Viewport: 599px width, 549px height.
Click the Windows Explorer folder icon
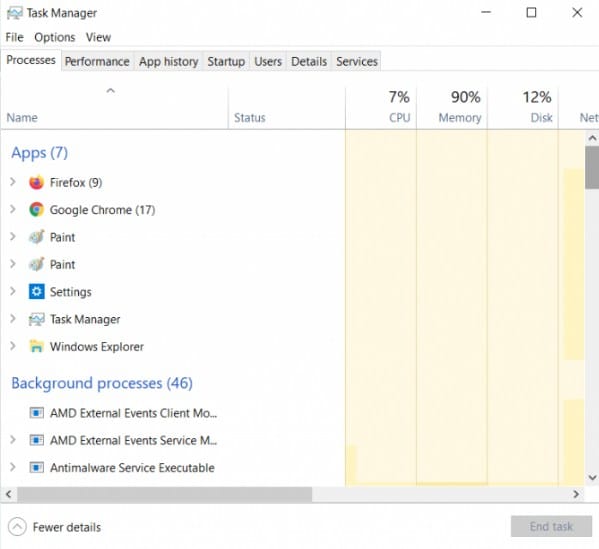click(37, 347)
